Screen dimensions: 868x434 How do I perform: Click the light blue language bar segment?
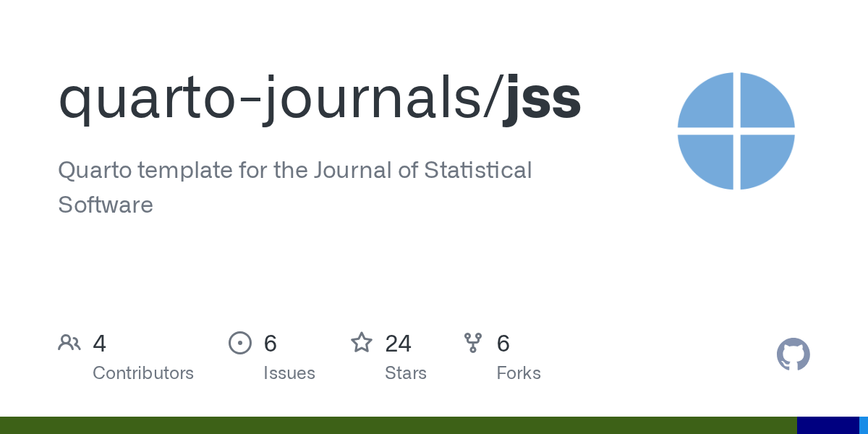pos(864,425)
